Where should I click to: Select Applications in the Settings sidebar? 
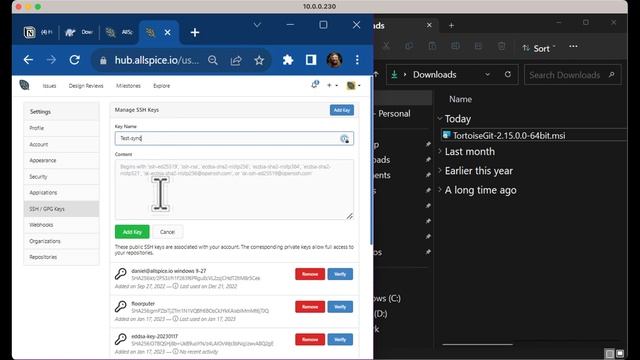61,192
